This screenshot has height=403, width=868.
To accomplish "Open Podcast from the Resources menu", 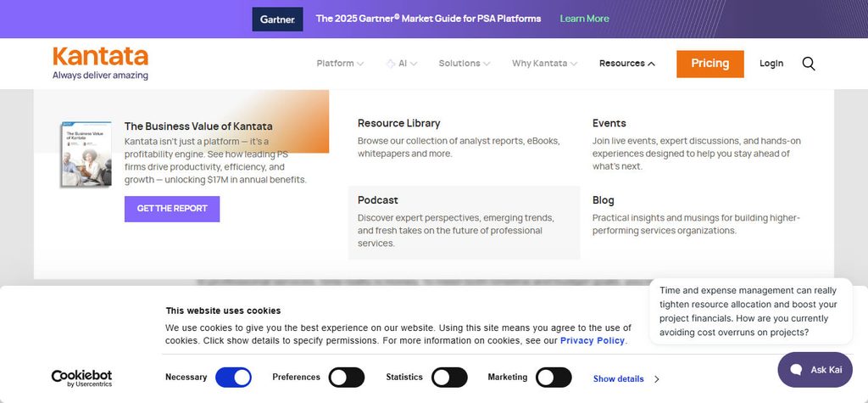I will 377,200.
